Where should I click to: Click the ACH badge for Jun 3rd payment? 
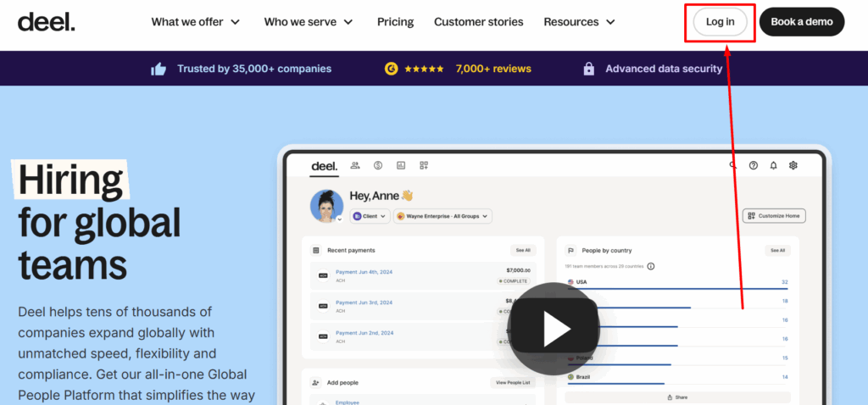[x=323, y=306]
